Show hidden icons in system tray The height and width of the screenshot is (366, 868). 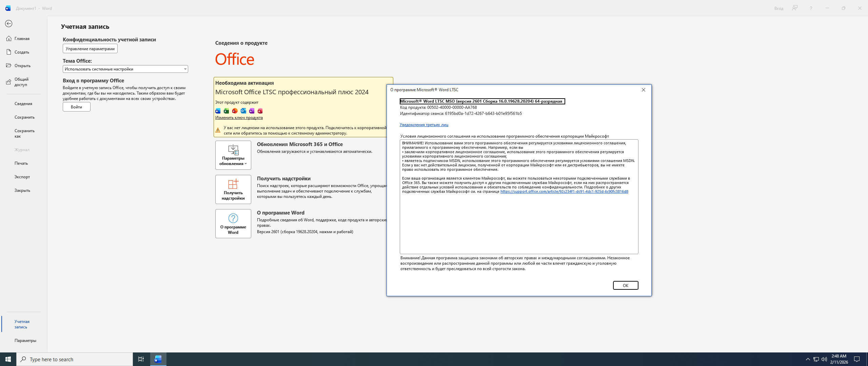click(808, 359)
